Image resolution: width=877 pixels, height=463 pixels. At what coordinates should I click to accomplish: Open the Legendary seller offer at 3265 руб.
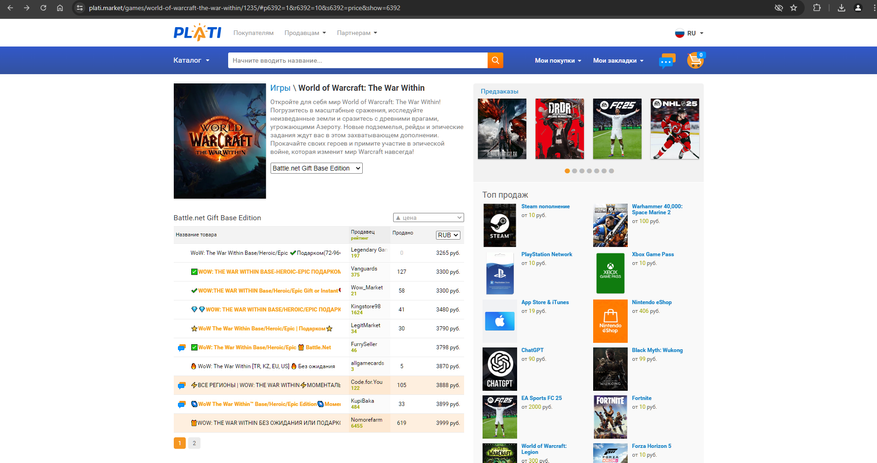point(265,253)
